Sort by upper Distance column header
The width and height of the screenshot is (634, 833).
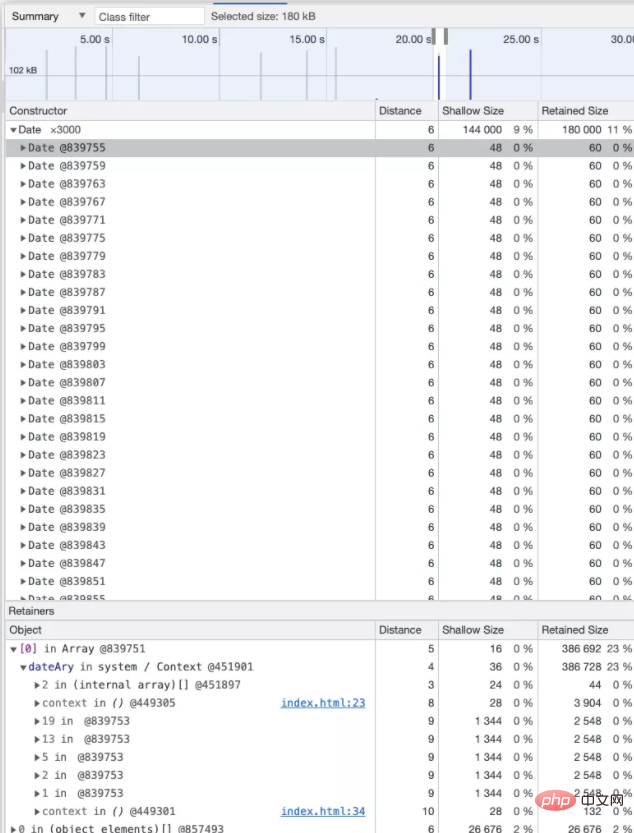pyautogui.click(x=407, y=111)
